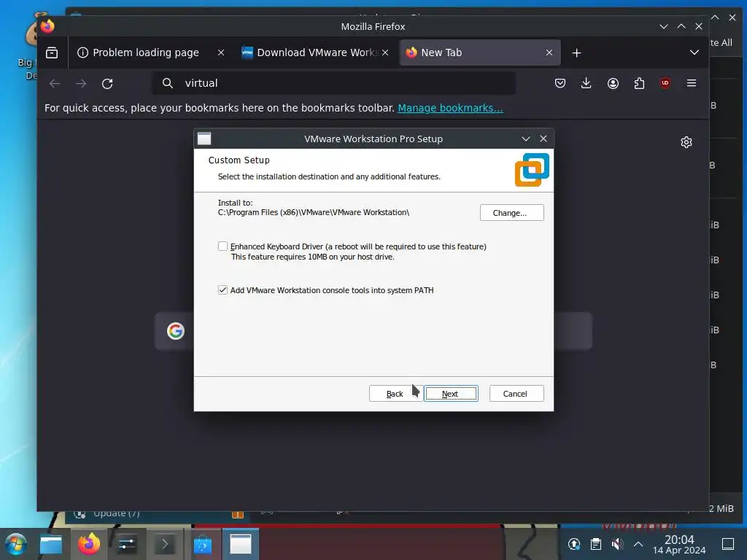
Task: Click the updates tray icon
Action: 573,544
